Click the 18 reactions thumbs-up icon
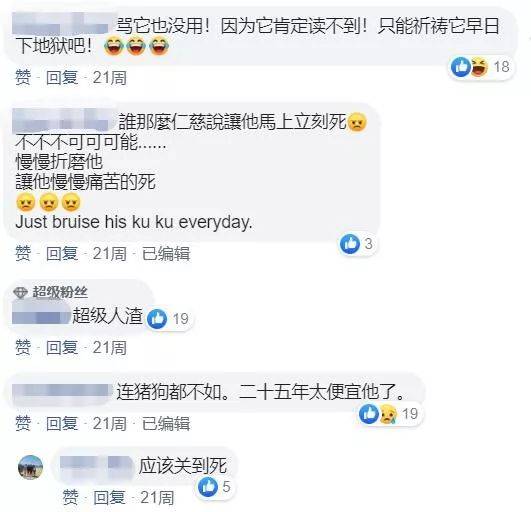 461,67
